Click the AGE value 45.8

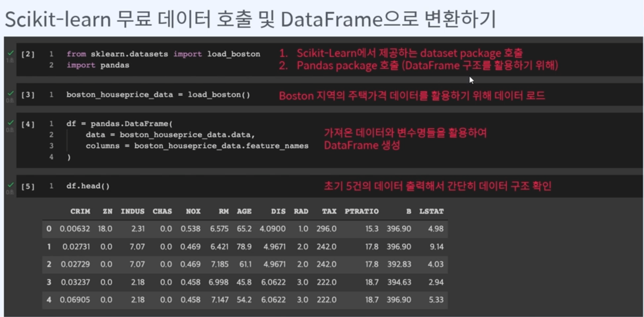tap(244, 282)
